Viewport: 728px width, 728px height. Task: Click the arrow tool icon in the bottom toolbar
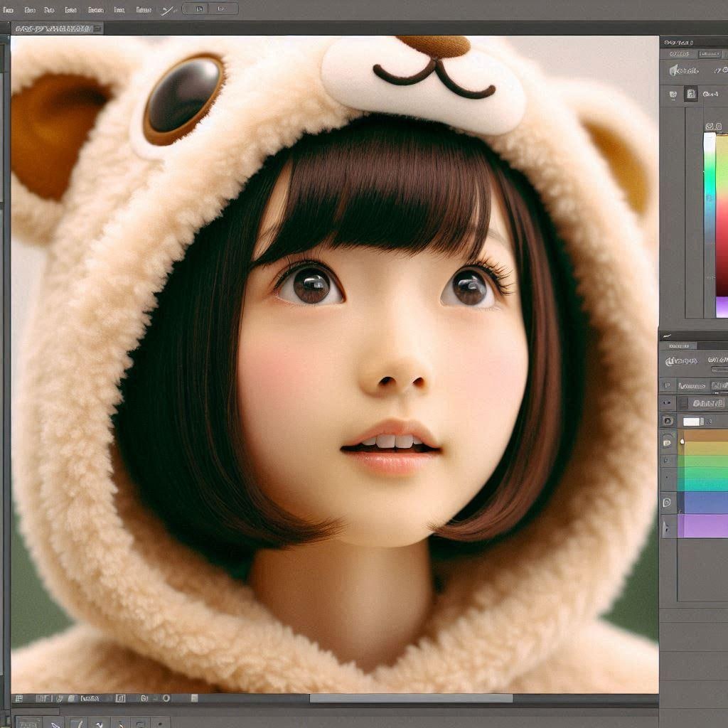pyautogui.click(x=55, y=723)
